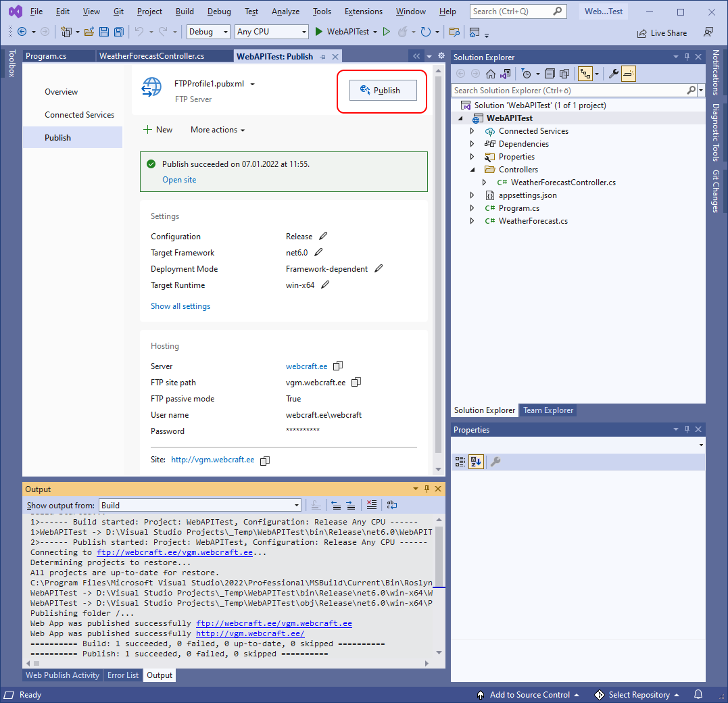
Task: Click Add to Source Control in status bar
Action: coord(529,695)
